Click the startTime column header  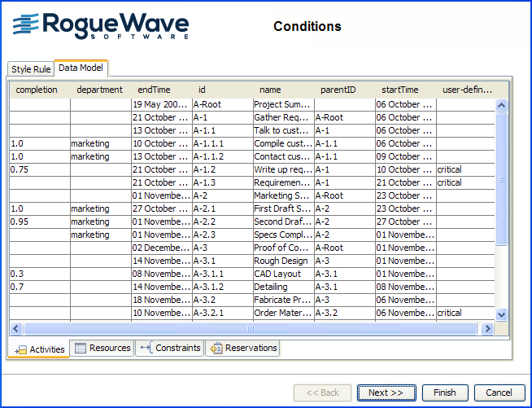(400, 90)
